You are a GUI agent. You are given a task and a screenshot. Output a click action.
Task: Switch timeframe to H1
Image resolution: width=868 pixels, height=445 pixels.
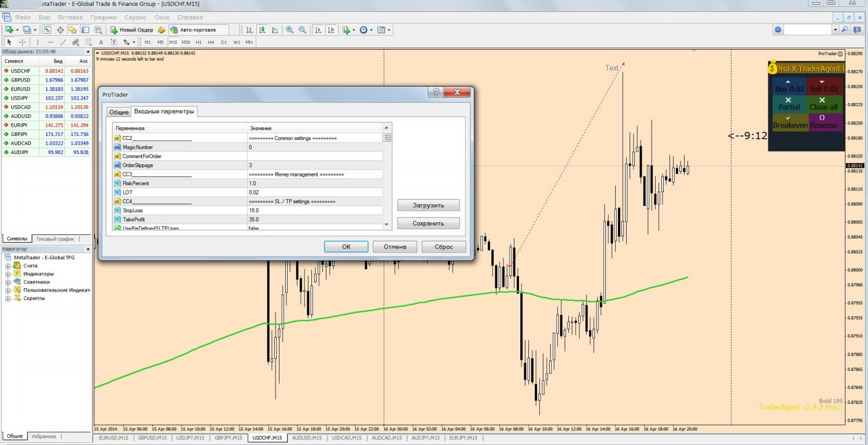198,42
